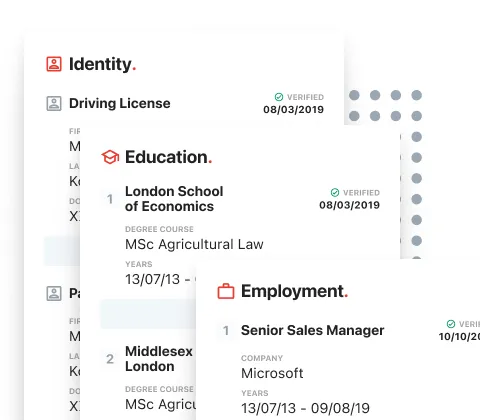The image size is (480, 420).
Task: Click the red Education graduation cap icon
Action: pos(110,157)
